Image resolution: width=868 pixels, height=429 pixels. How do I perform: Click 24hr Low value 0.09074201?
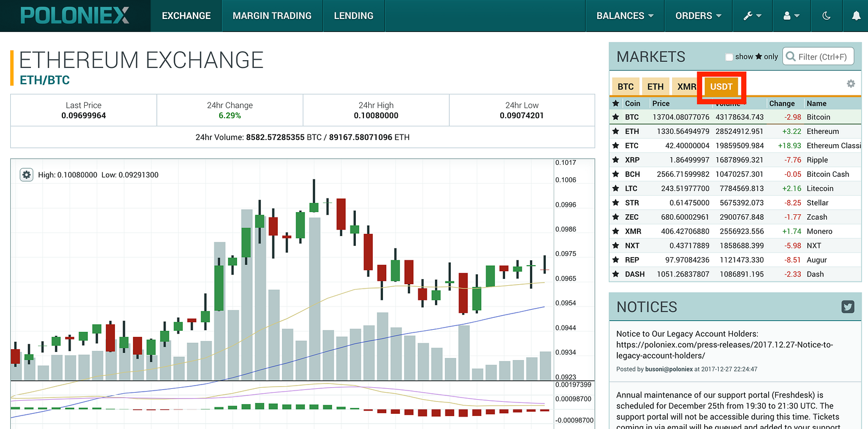pos(522,116)
